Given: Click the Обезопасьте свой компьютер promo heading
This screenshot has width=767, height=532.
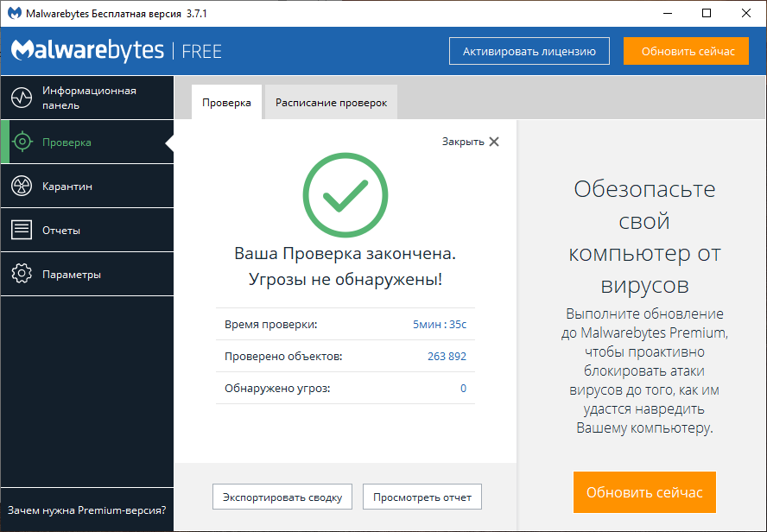Looking at the screenshot, I should [644, 236].
